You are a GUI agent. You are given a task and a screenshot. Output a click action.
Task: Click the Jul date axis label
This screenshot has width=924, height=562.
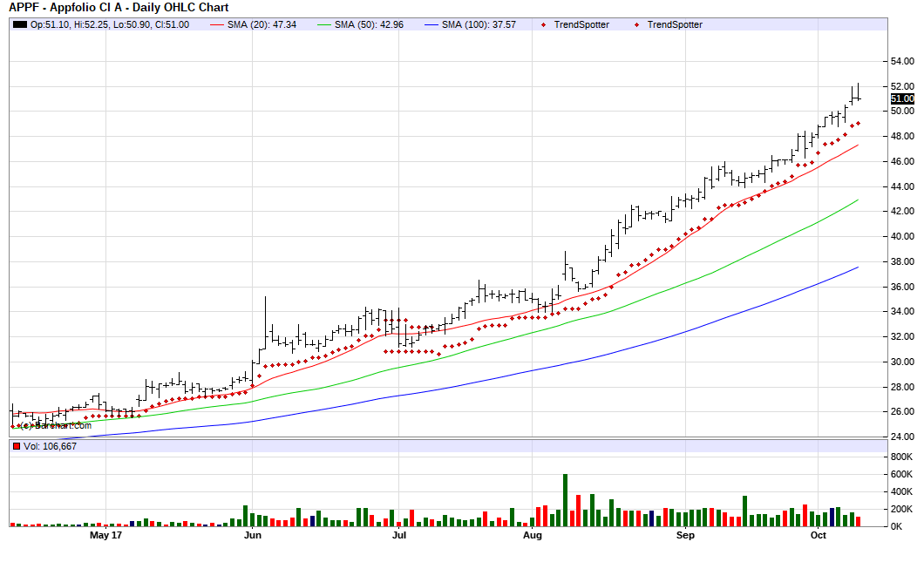(x=399, y=535)
